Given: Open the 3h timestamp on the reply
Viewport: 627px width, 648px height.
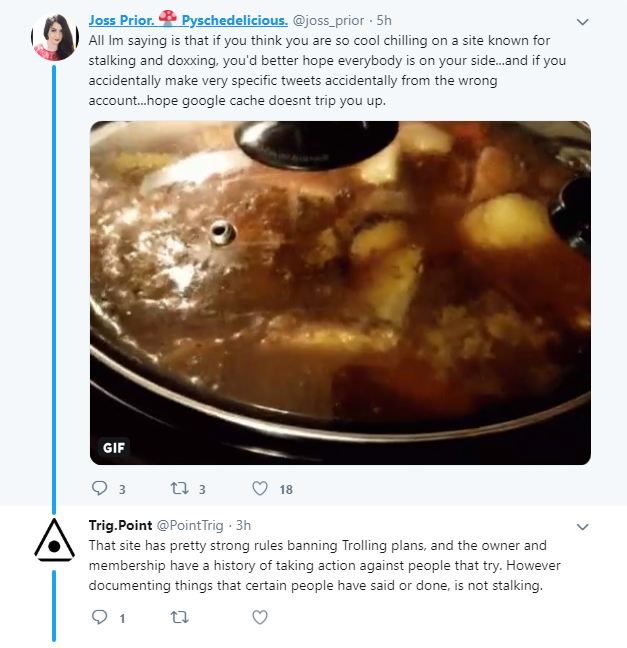Looking at the screenshot, I should [243, 525].
